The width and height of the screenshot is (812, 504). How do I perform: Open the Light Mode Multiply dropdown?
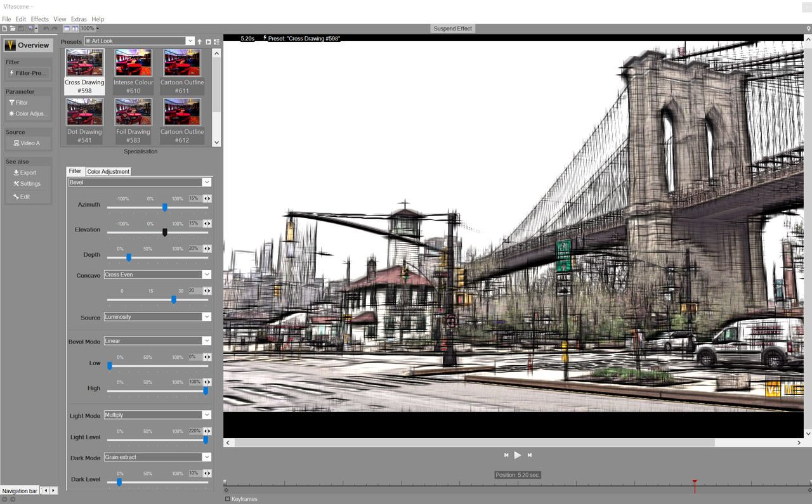206,415
